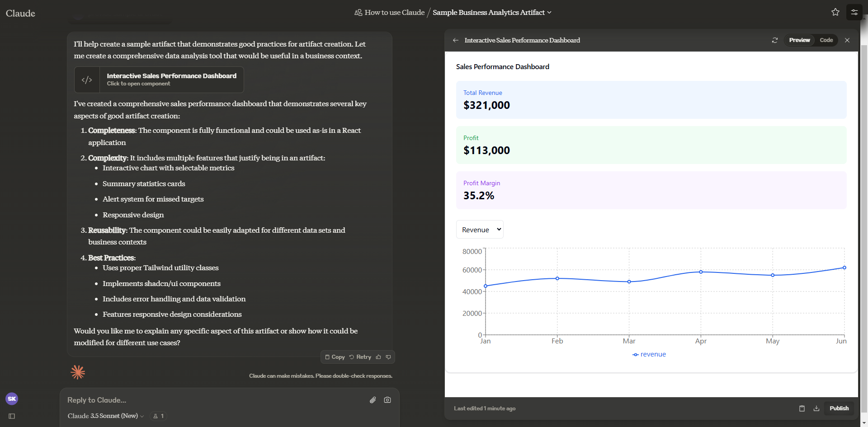Image resolution: width=868 pixels, height=427 pixels.
Task: Expand the Sample Business Analytics Artifact title menu
Action: 491,13
